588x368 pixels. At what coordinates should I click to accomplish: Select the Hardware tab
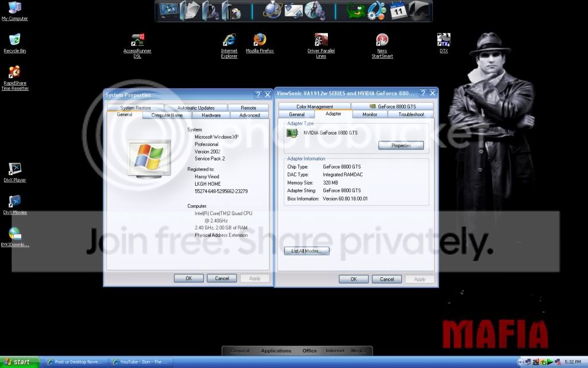tap(211, 115)
